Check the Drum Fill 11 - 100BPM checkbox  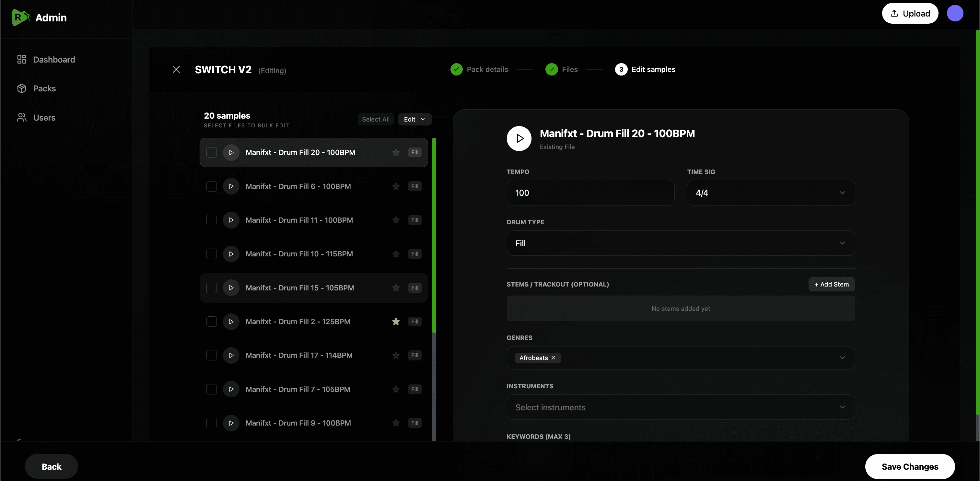point(212,220)
